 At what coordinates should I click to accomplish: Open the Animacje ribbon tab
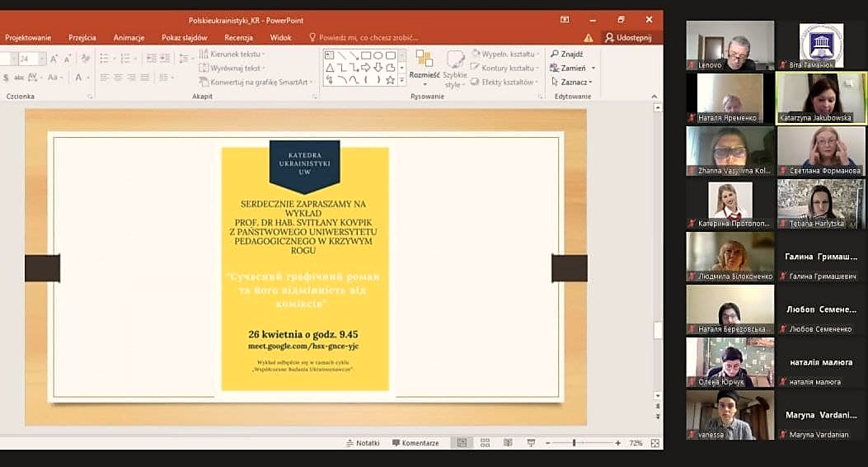129,37
